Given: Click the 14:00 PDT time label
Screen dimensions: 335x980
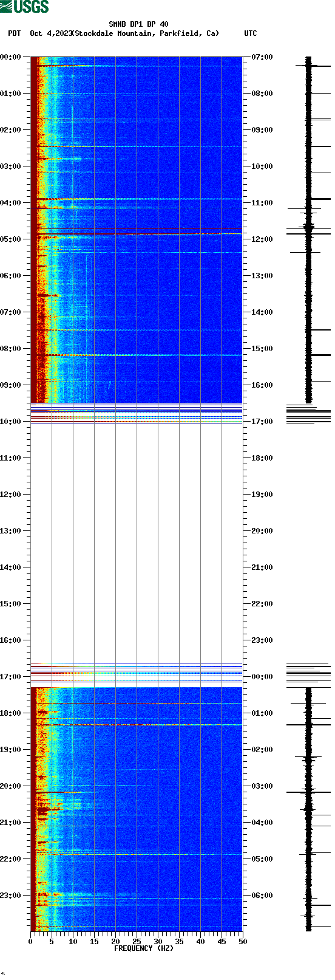Looking at the screenshot, I should tap(10, 567).
